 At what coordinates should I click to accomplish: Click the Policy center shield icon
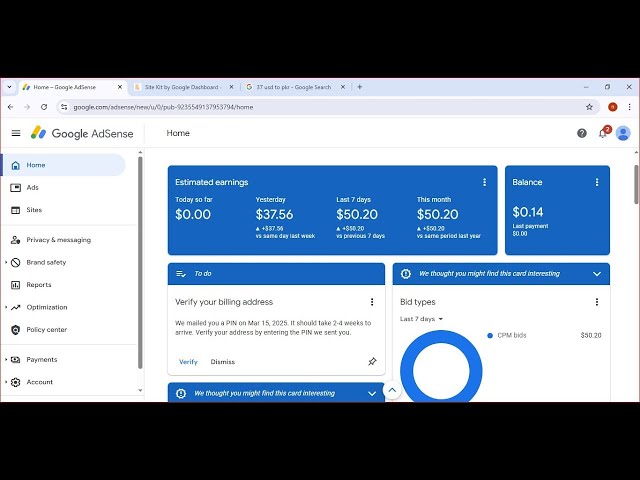pos(16,330)
